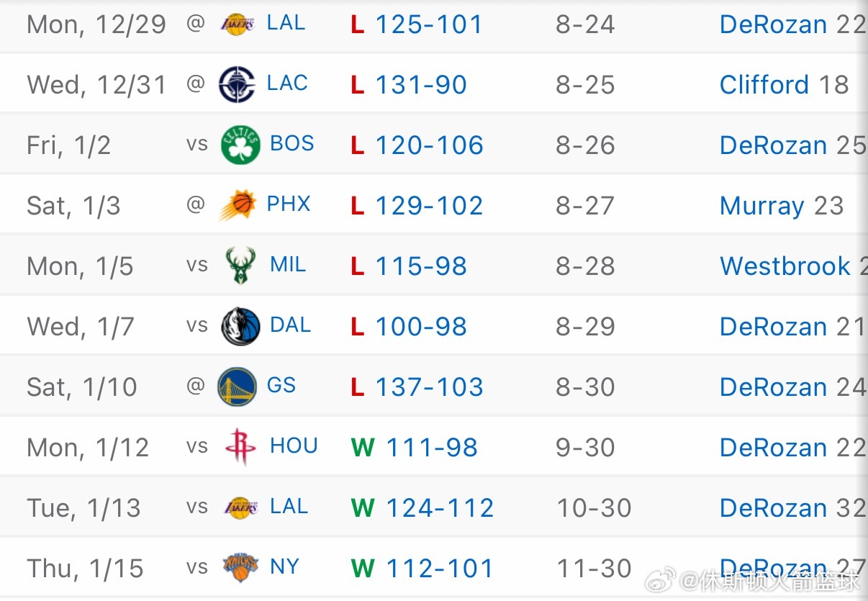Click the Golden State Warriors logo

[x=237, y=387]
